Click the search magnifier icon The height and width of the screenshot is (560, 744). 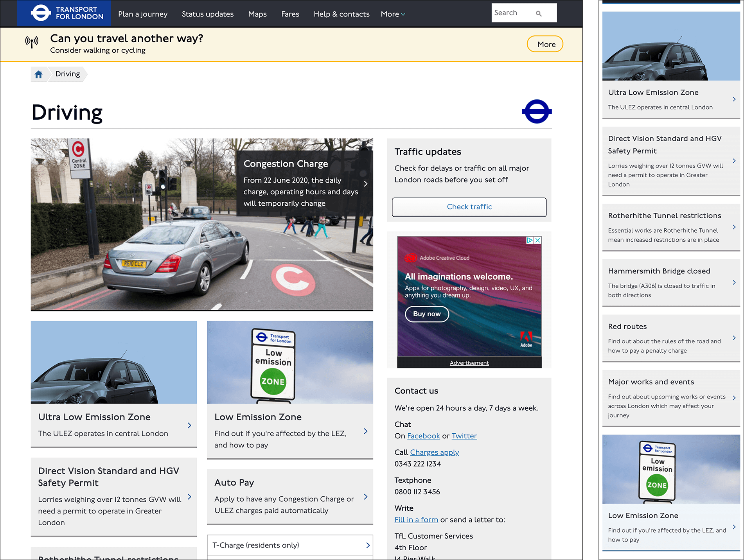pyautogui.click(x=539, y=14)
